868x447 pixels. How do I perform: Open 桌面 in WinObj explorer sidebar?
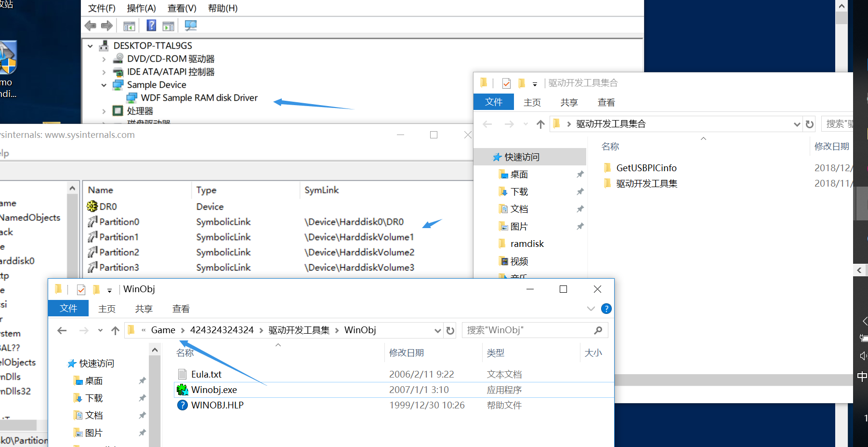point(93,381)
